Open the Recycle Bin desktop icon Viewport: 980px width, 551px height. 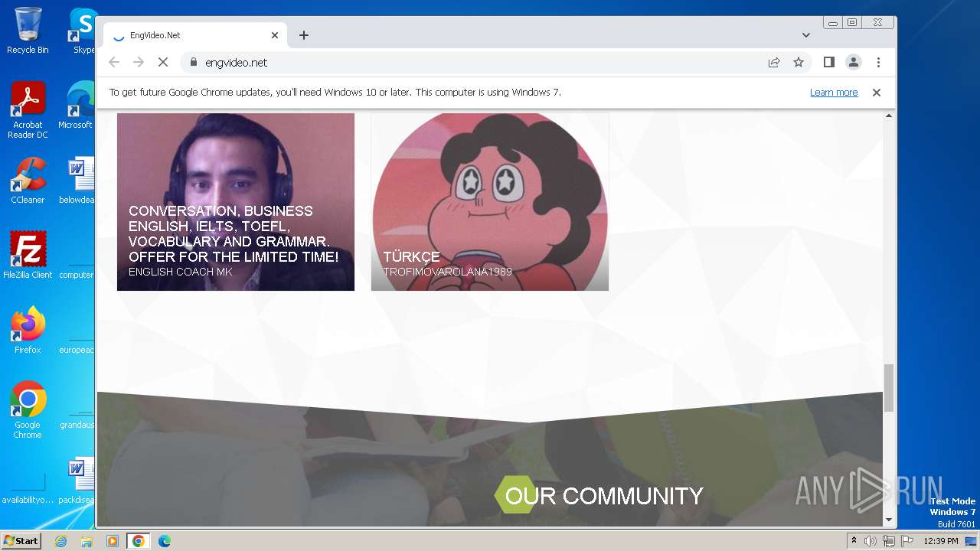click(28, 31)
